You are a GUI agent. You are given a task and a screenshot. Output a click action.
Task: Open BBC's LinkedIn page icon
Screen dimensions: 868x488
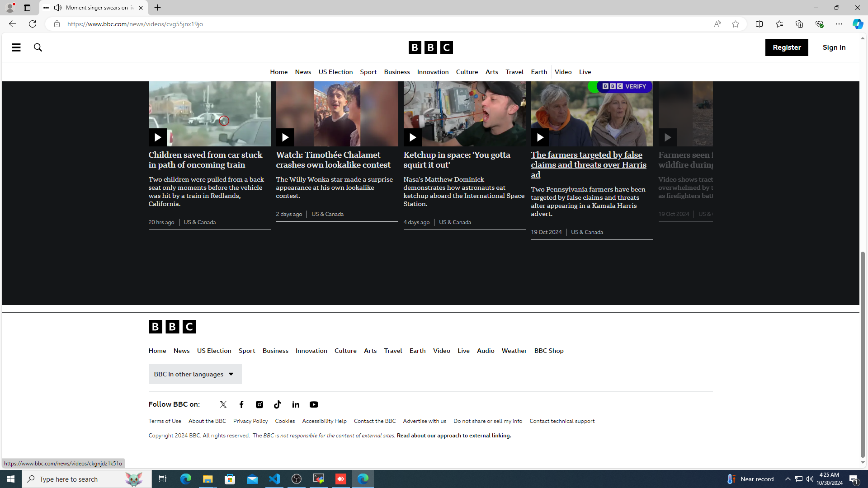(296, 404)
